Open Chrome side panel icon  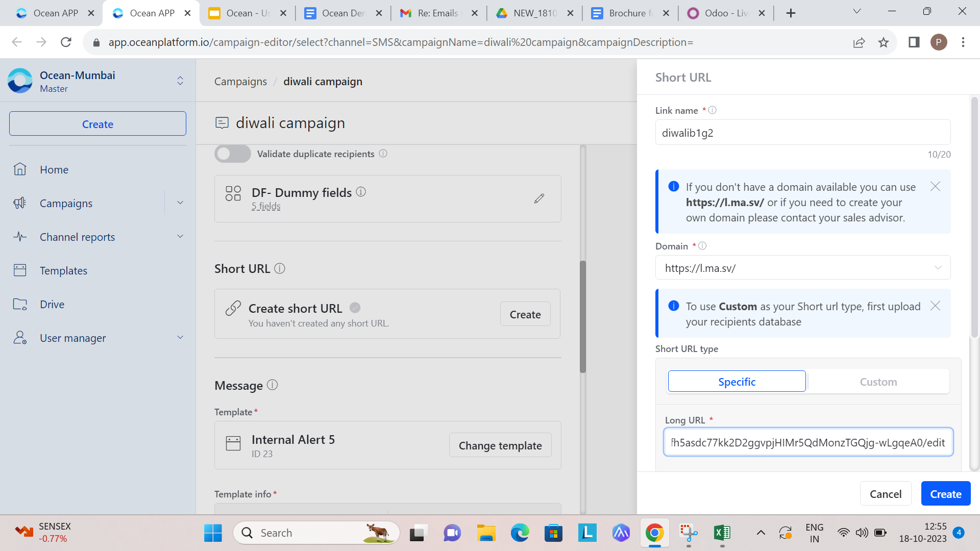click(914, 42)
